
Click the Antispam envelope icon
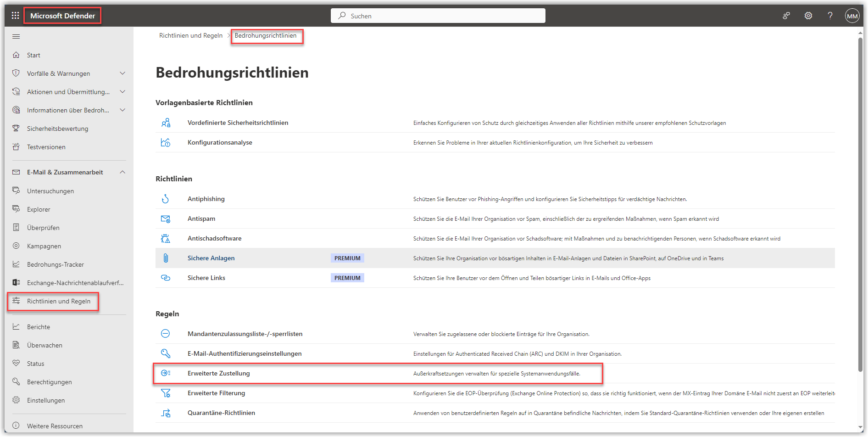click(x=166, y=218)
